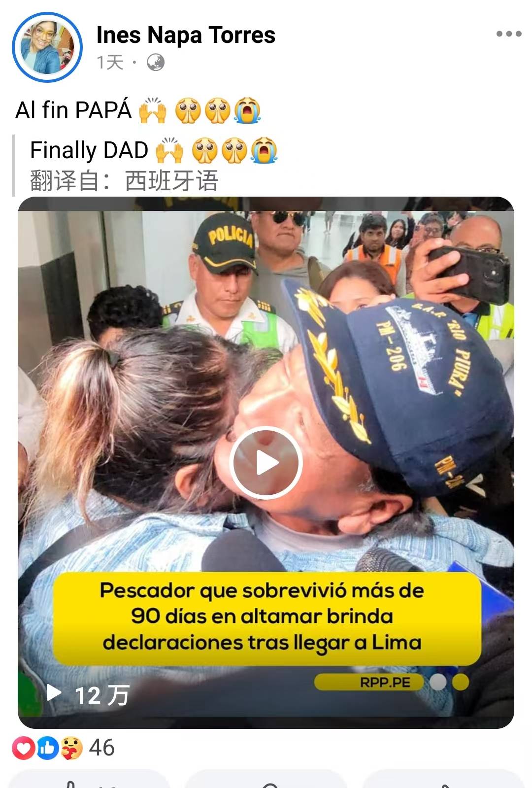Screen dimensions: 532x788
Task: Tap the 12万 view count on video
Action: [102, 695]
